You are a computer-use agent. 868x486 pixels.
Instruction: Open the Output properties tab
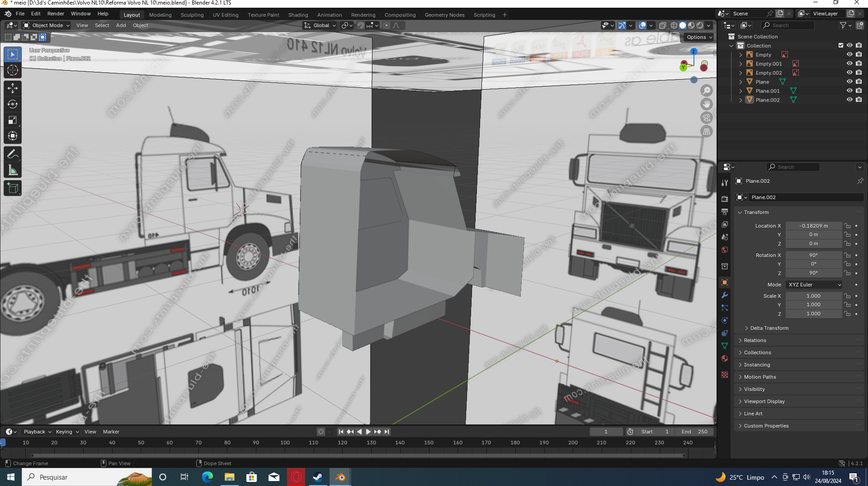tap(725, 211)
